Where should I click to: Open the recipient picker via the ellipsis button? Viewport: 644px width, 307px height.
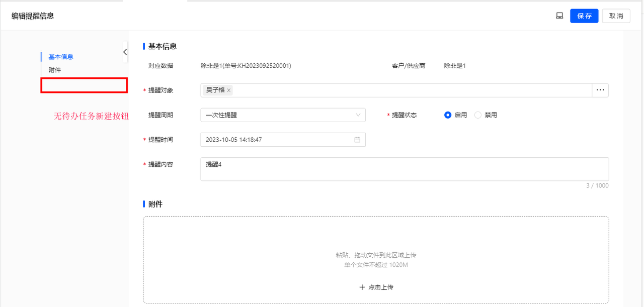click(x=600, y=90)
